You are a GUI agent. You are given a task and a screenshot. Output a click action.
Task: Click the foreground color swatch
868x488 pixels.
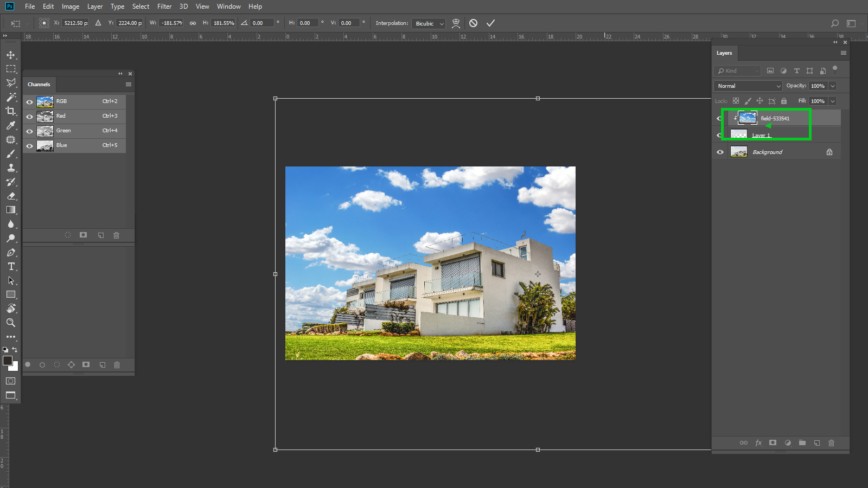point(8,359)
